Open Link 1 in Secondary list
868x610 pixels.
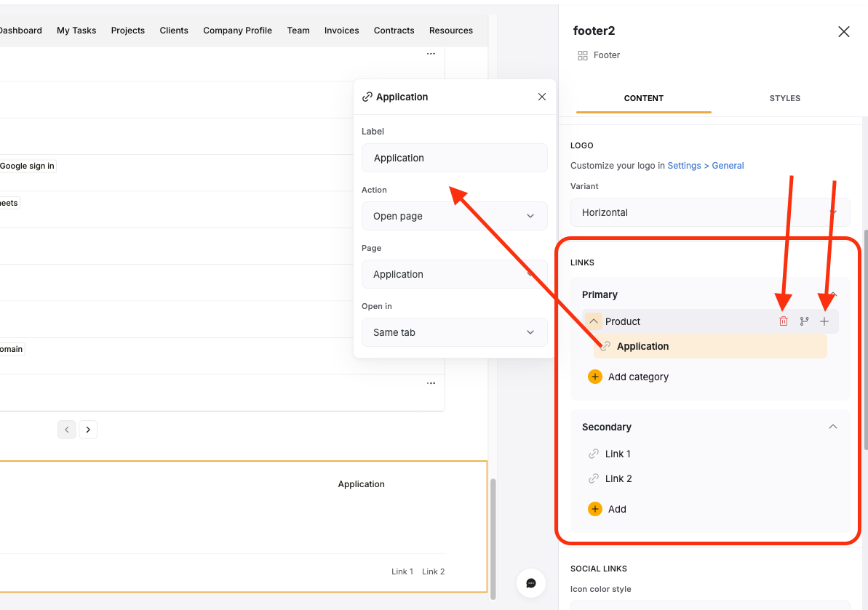pos(618,454)
